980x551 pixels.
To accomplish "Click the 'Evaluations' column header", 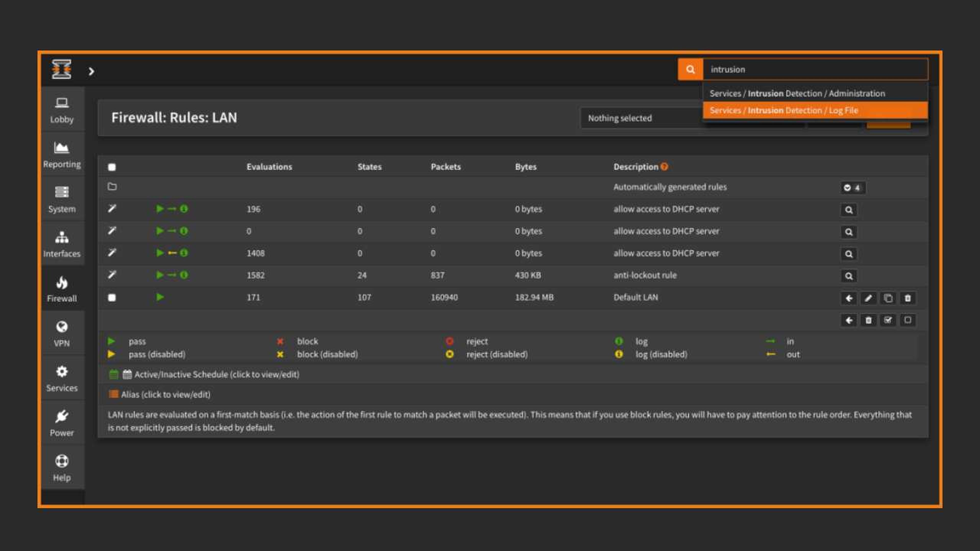I will point(269,167).
